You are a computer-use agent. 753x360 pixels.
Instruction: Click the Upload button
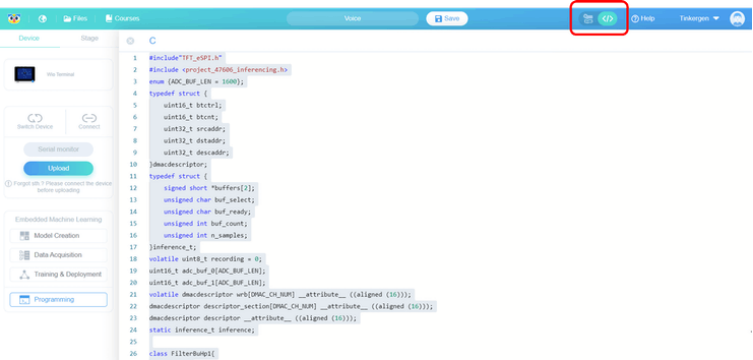[x=58, y=168]
